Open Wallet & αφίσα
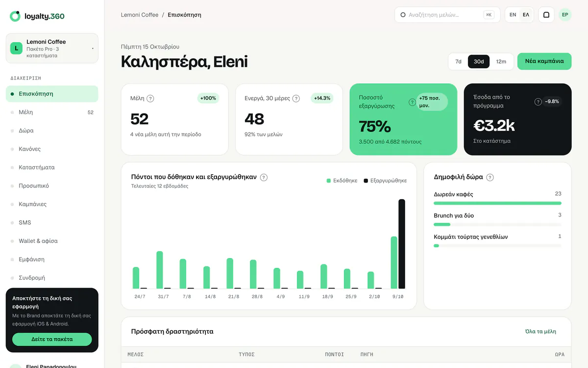Screen dimensions: 588x368 [52, 241]
